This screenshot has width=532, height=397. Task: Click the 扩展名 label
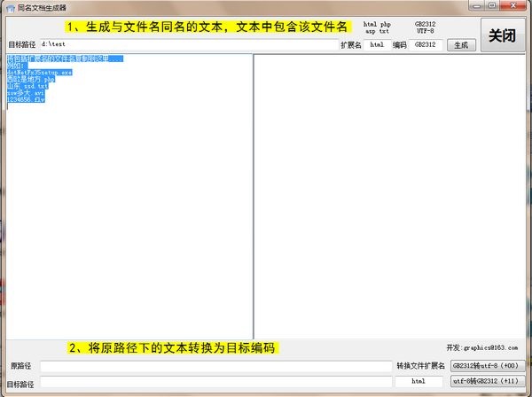pyautogui.click(x=351, y=45)
